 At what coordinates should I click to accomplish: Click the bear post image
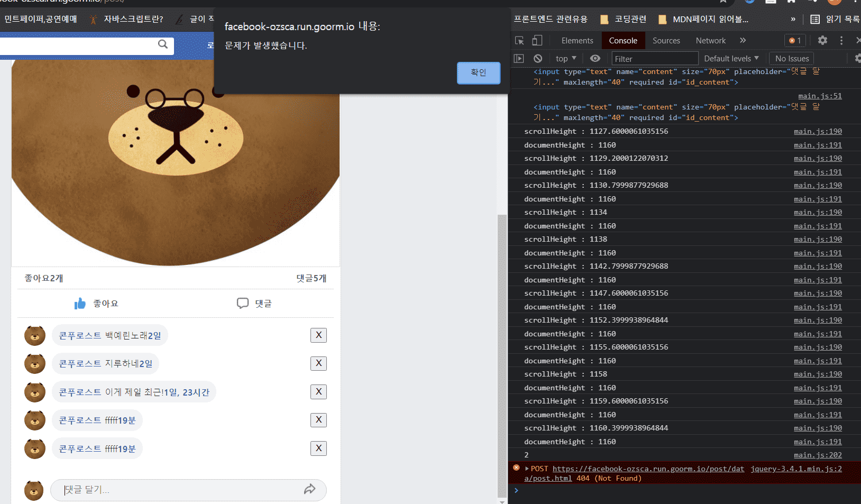(x=176, y=163)
